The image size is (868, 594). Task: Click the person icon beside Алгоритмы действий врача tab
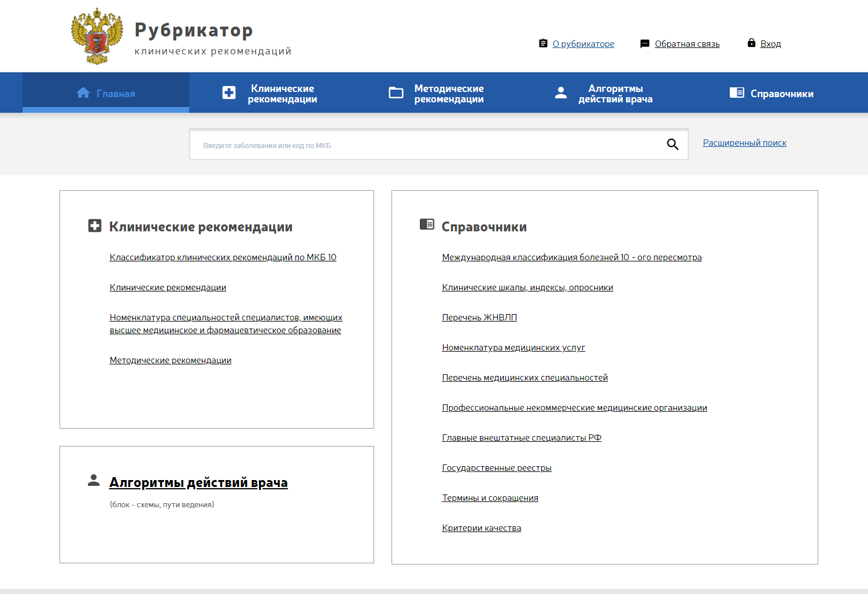560,93
